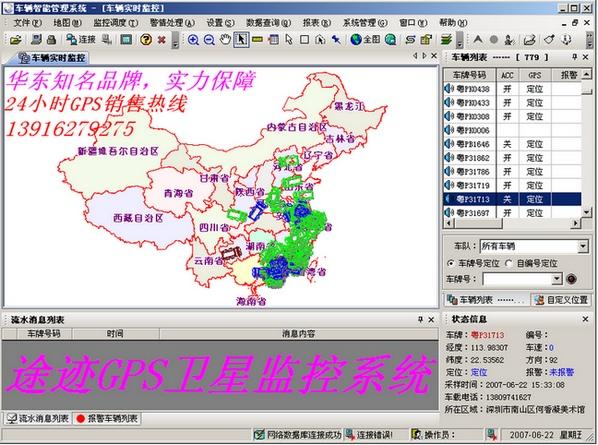Open the 窗口 menu

point(413,23)
